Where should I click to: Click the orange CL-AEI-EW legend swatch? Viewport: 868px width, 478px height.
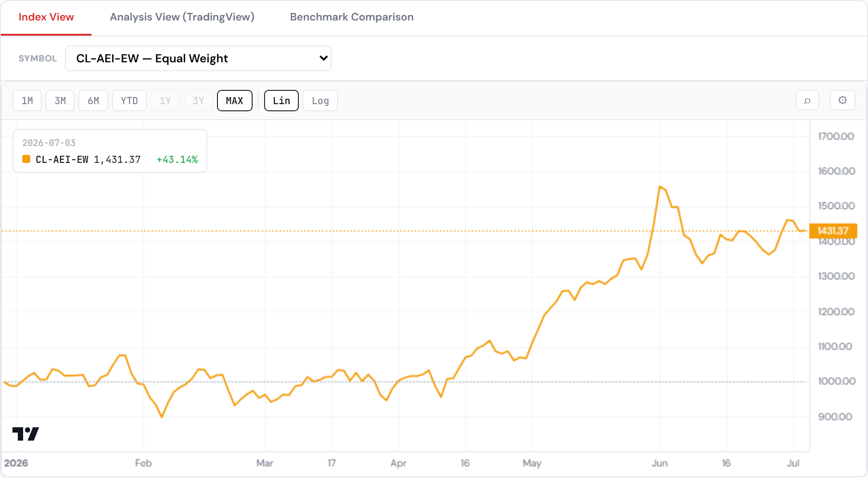tap(26, 159)
